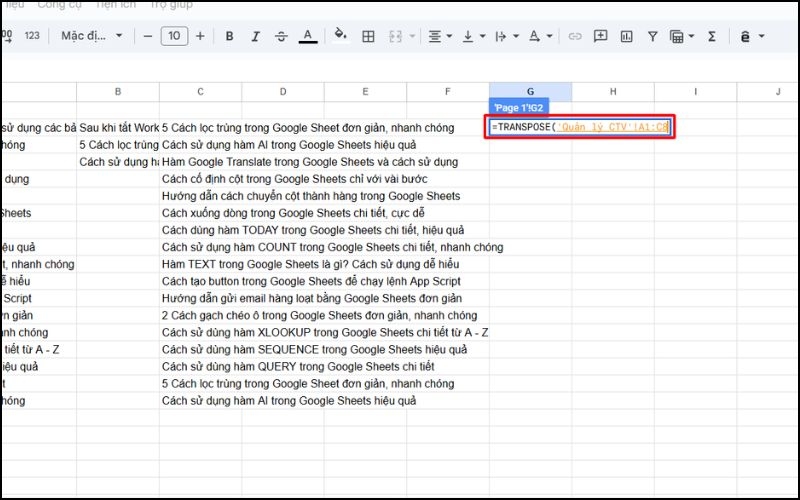Select 'Hàm Google Translate trong Google Sheets' cell

[310, 162]
